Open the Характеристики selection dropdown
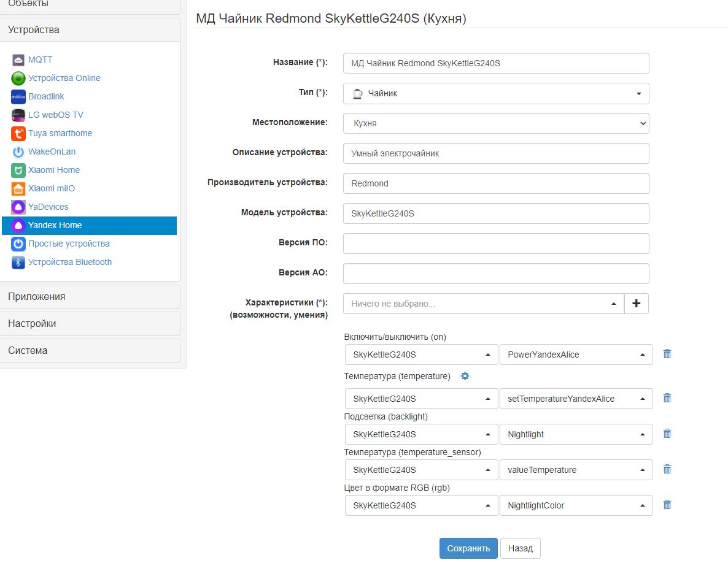Screen dimensions: 728x571 (483, 304)
